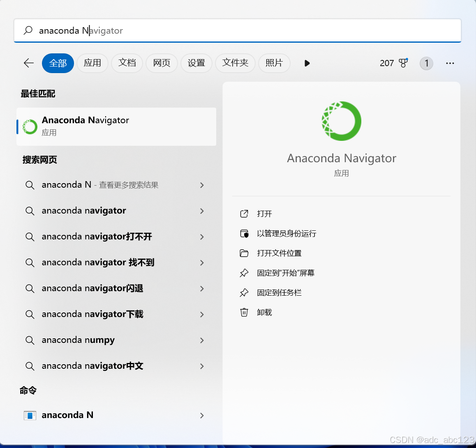
Task: Expand chevron for anaconda navigator打不开
Action: point(202,237)
